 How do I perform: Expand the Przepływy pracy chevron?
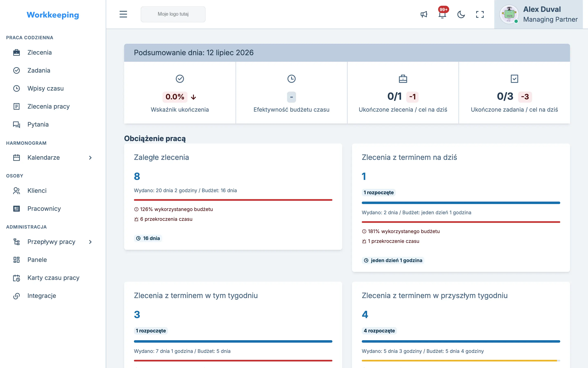click(x=90, y=242)
